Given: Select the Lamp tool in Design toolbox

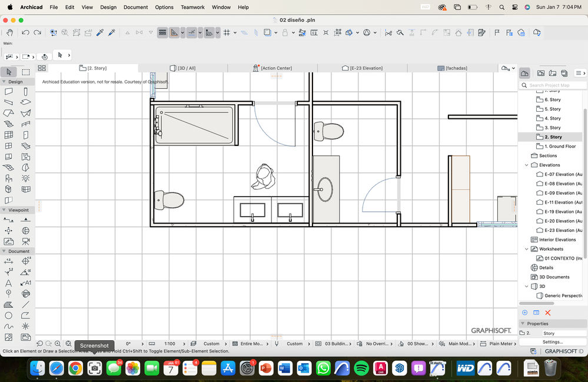Looking at the screenshot, I should [x=26, y=178].
